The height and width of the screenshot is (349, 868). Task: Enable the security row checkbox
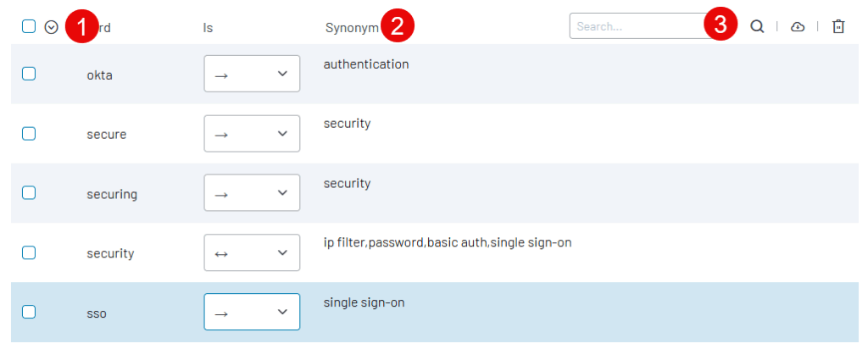(x=29, y=252)
